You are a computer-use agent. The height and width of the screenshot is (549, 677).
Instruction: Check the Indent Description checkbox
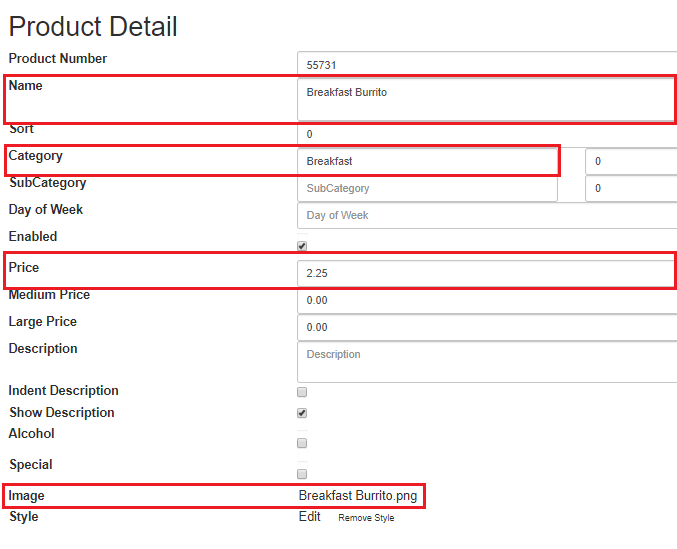tap(302, 392)
